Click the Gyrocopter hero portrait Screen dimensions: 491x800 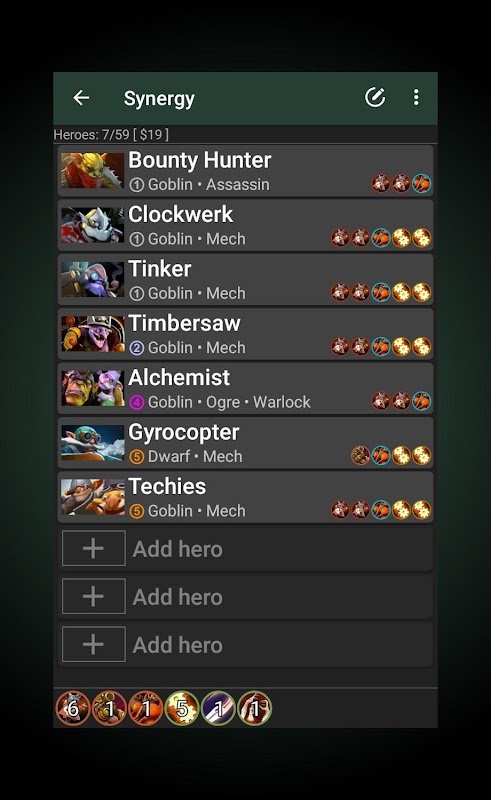pos(92,443)
